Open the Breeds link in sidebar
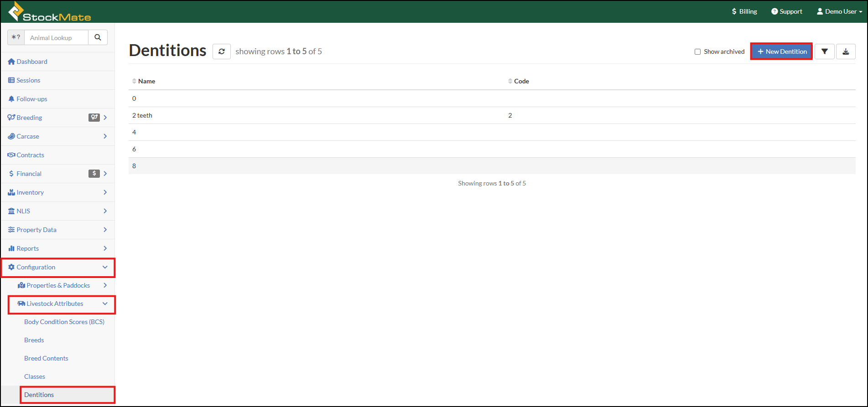The width and height of the screenshot is (868, 407). 34,340
